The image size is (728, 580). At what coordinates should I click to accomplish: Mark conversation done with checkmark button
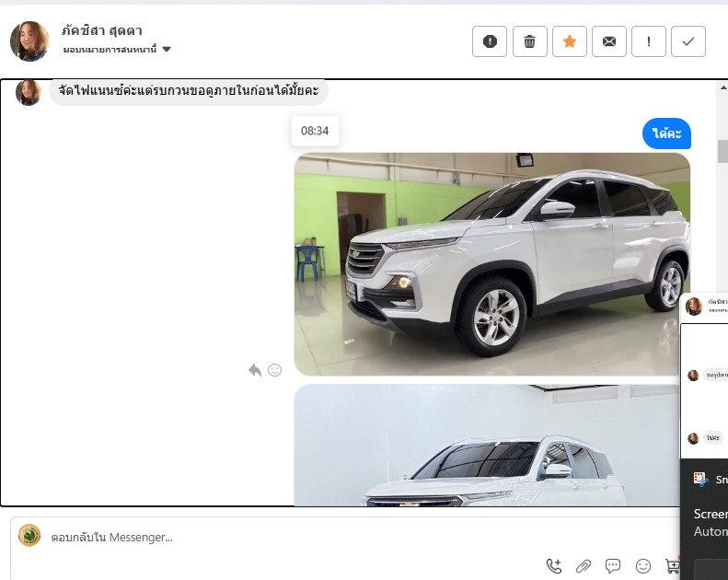[688, 41]
